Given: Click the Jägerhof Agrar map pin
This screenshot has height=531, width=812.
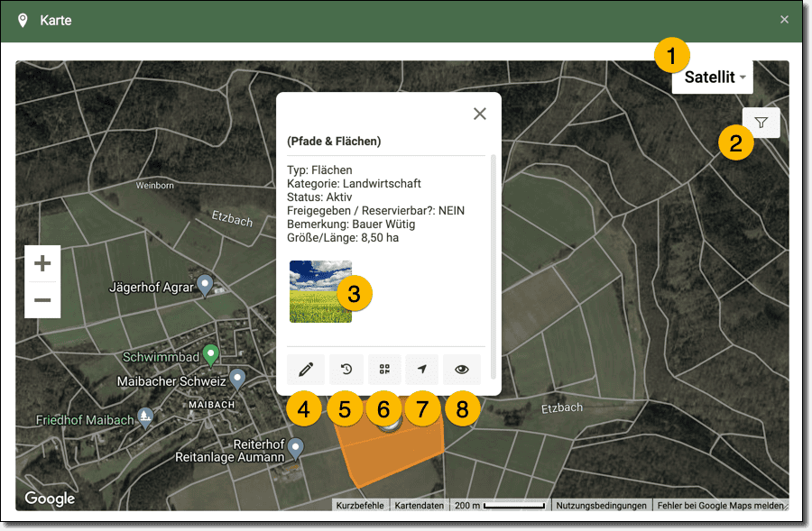Looking at the screenshot, I should pyautogui.click(x=205, y=286).
